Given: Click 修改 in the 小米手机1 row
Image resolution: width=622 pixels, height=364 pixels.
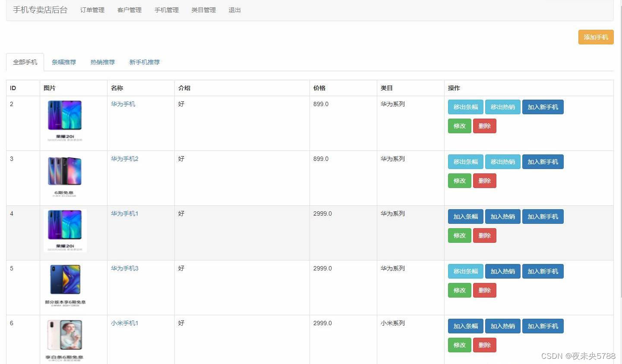Looking at the screenshot, I should pos(460,345).
